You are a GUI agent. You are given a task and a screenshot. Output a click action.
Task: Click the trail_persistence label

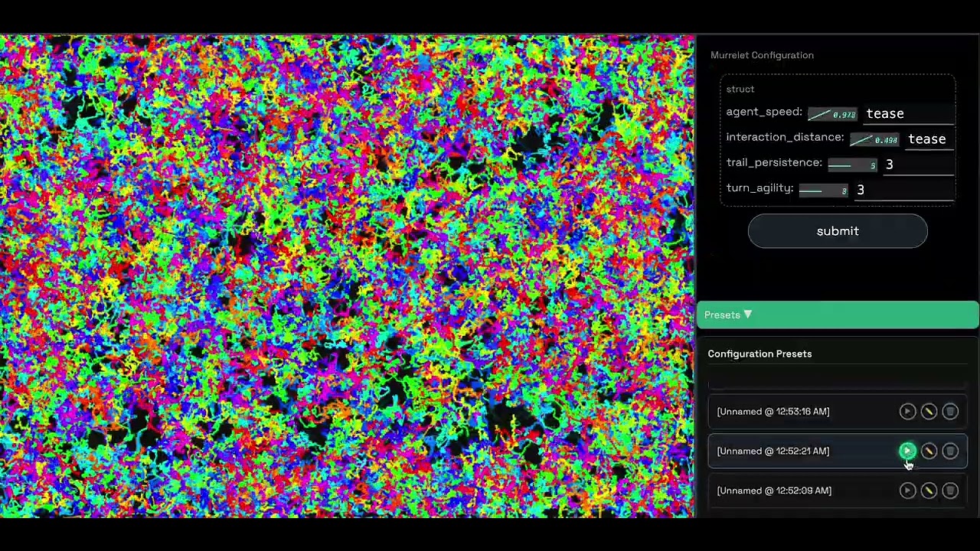click(x=774, y=162)
